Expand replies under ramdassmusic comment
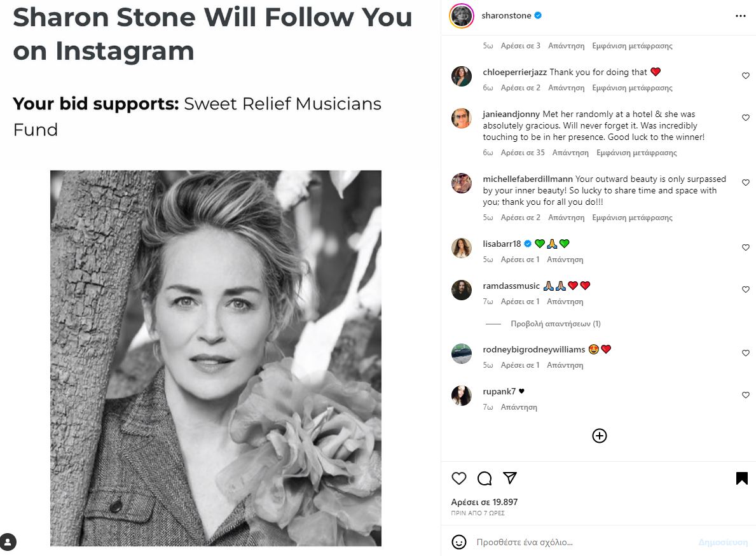 [x=555, y=324]
